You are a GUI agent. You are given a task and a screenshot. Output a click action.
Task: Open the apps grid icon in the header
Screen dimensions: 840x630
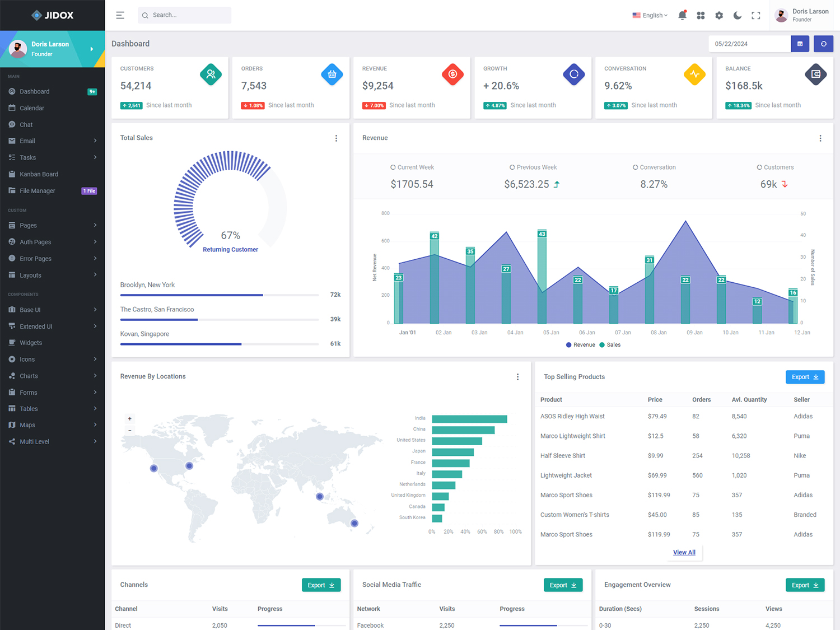(x=701, y=15)
